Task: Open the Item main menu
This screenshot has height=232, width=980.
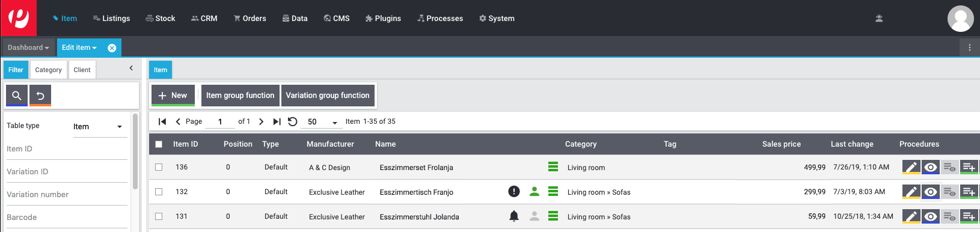Action: pos(64,19)
